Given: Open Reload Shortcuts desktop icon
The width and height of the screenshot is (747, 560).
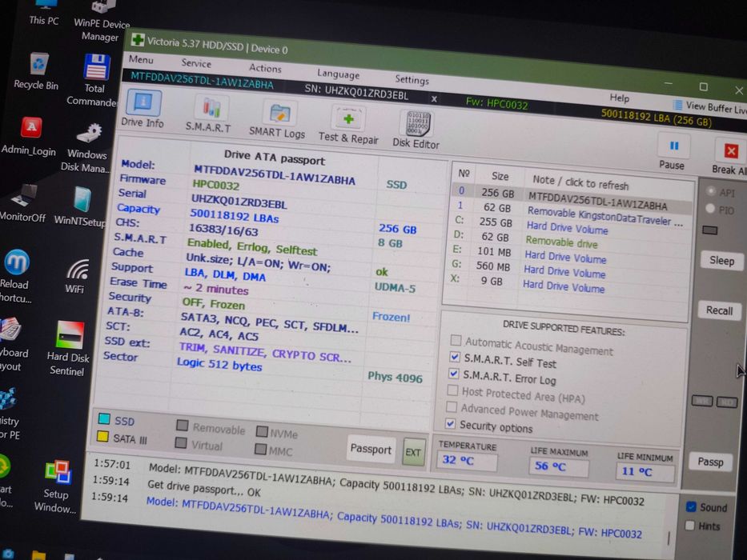Looking at the screenshot, I should (x=17, y=262).
